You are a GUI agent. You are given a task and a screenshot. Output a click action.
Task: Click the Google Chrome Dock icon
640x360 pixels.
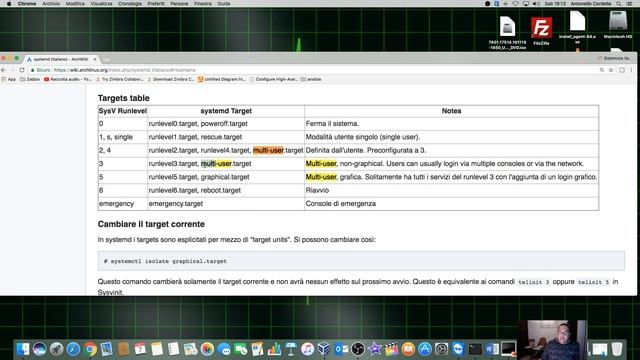point(90,349)
